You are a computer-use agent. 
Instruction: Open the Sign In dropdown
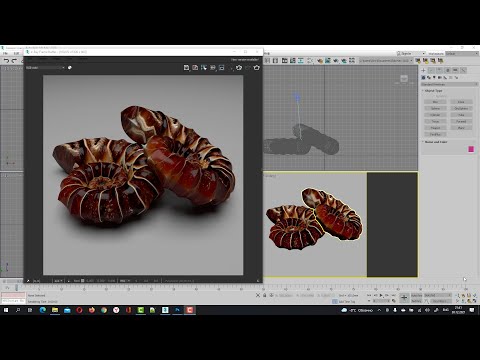coord(411,53)
